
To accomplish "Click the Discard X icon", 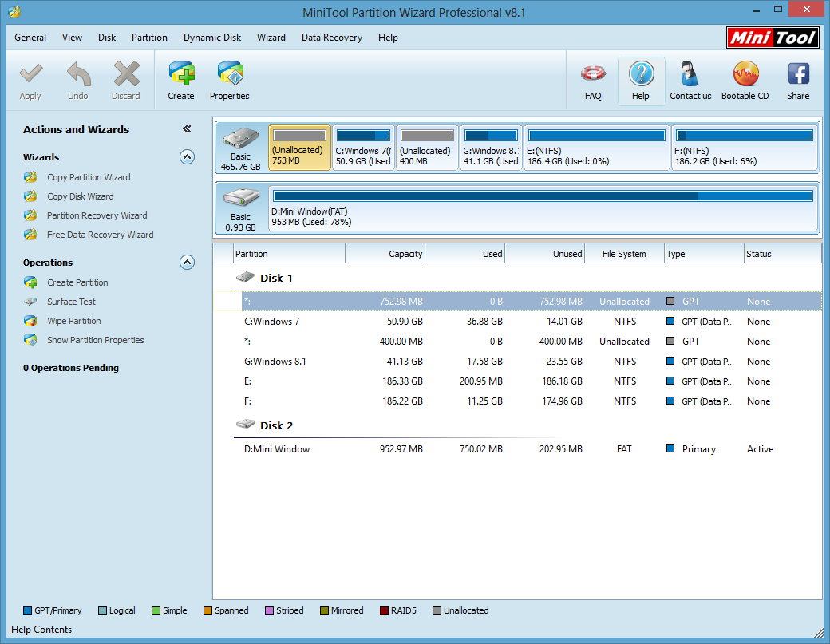I will [x=127, y=73].
